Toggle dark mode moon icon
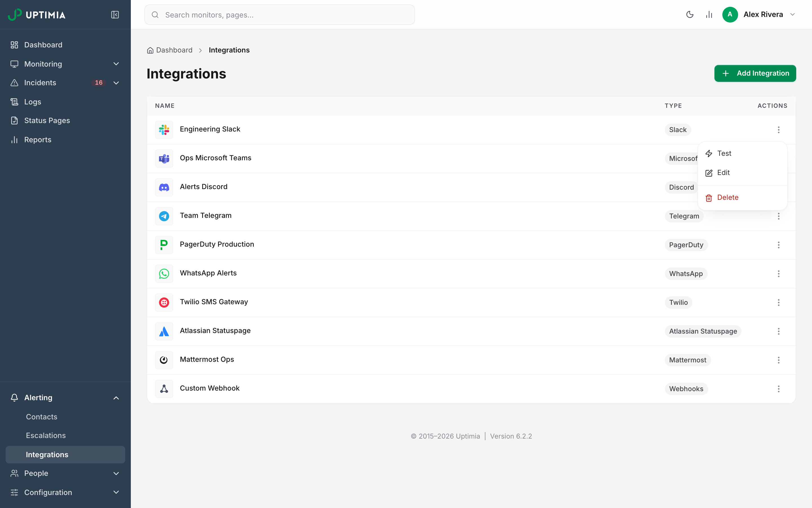The width and height of the screenshot is (812, 508). coord(690,14)
